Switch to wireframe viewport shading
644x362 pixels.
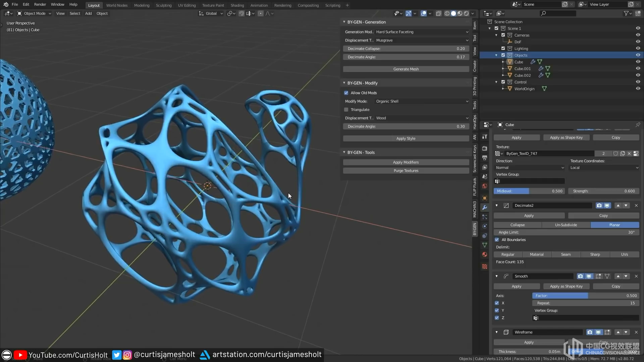coord(447,13)
